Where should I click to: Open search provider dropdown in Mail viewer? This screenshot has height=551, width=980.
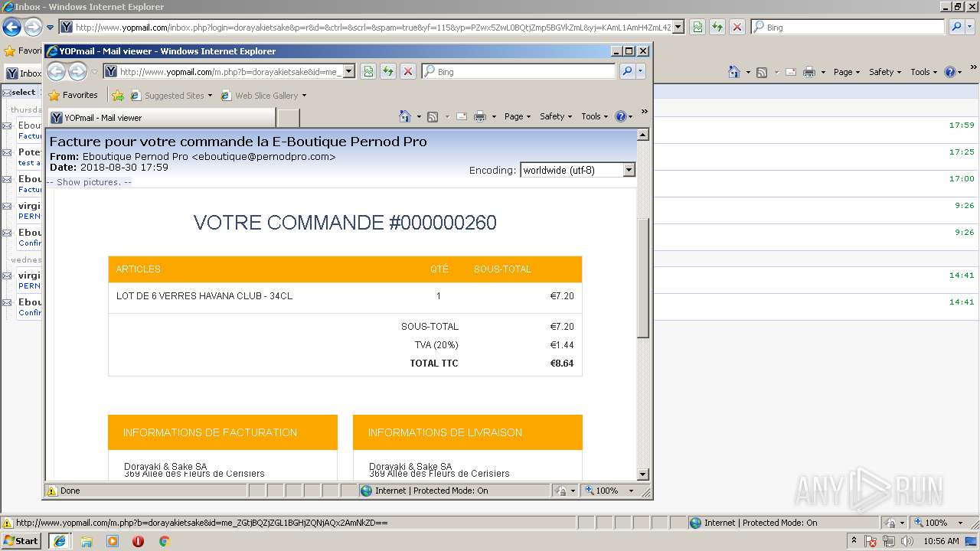[x=641, y=71]
